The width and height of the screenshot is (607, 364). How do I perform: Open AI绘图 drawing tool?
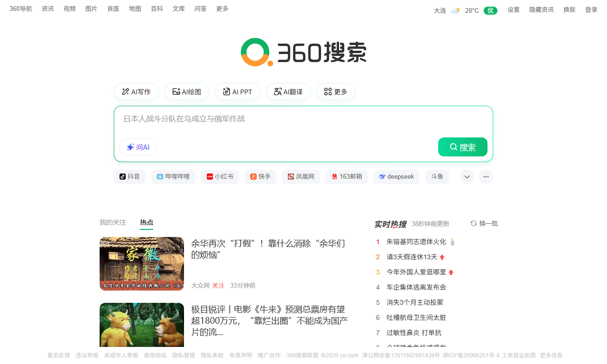187,91
